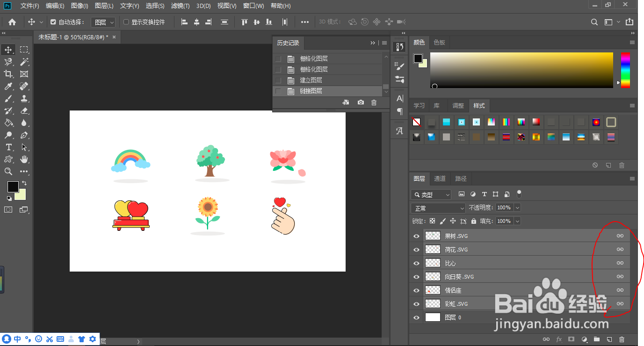
Task: Click the foreground color swatch in toolbox
Action: tap(13, 187)
